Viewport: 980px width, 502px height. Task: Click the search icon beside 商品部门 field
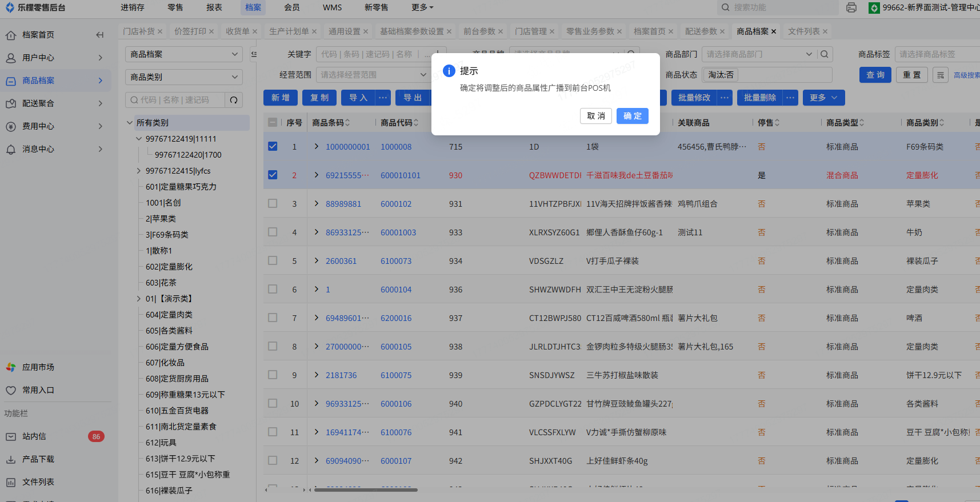(x=824, y=54)
